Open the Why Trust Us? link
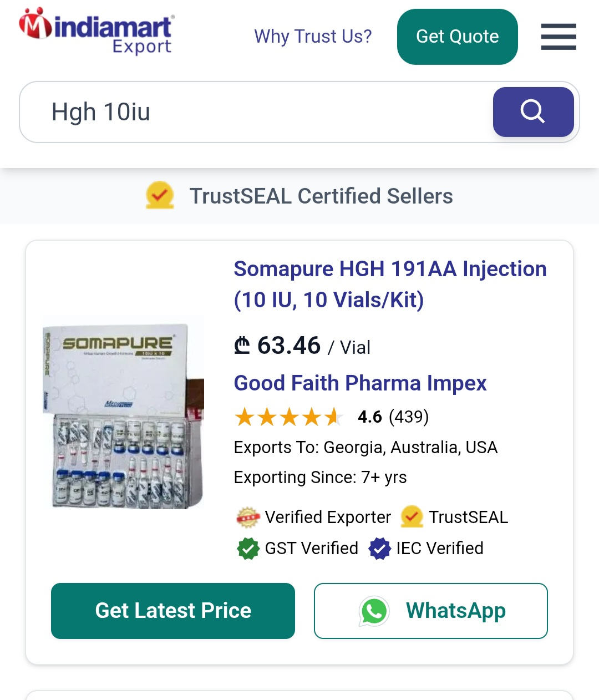 (313, 37)
